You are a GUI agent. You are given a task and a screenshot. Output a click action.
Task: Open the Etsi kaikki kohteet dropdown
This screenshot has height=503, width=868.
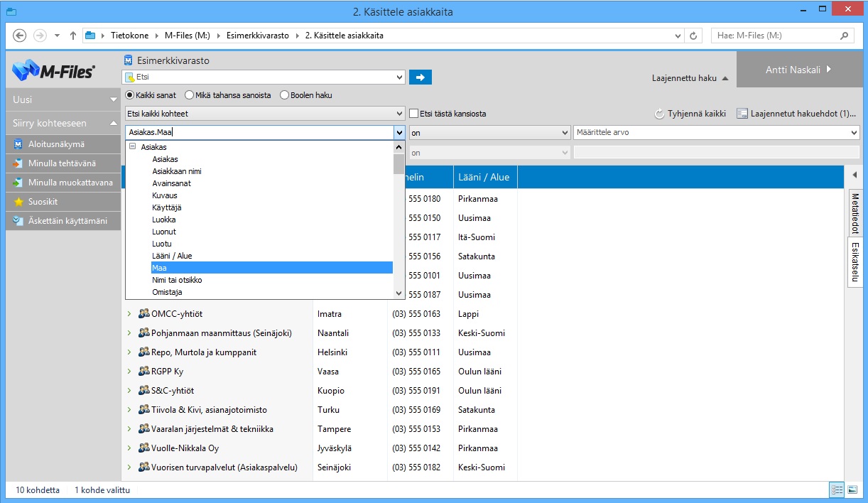point(400,114)
